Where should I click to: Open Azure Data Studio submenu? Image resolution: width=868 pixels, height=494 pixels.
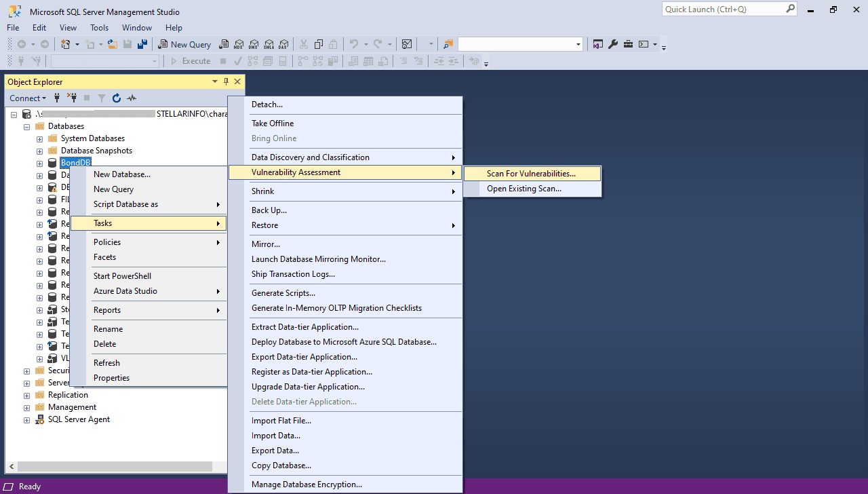tap(149, 291)
